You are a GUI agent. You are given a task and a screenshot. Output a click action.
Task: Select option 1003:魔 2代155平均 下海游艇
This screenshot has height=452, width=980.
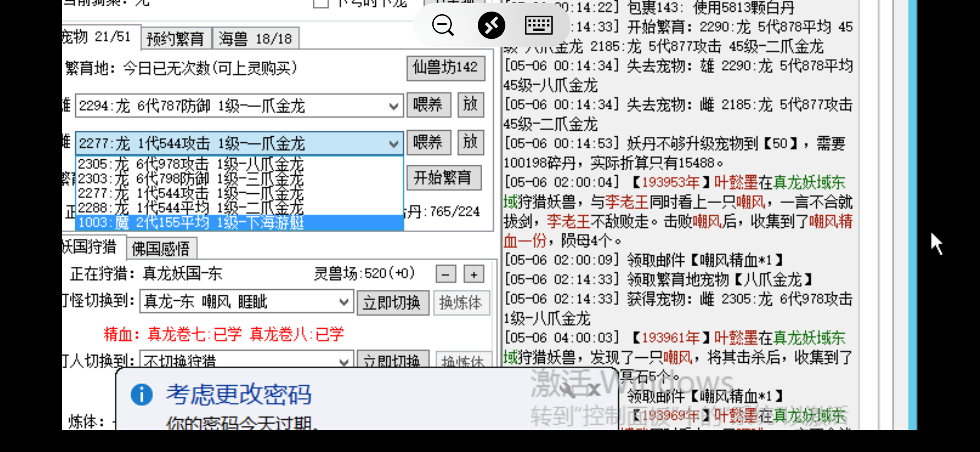[239, 222]
